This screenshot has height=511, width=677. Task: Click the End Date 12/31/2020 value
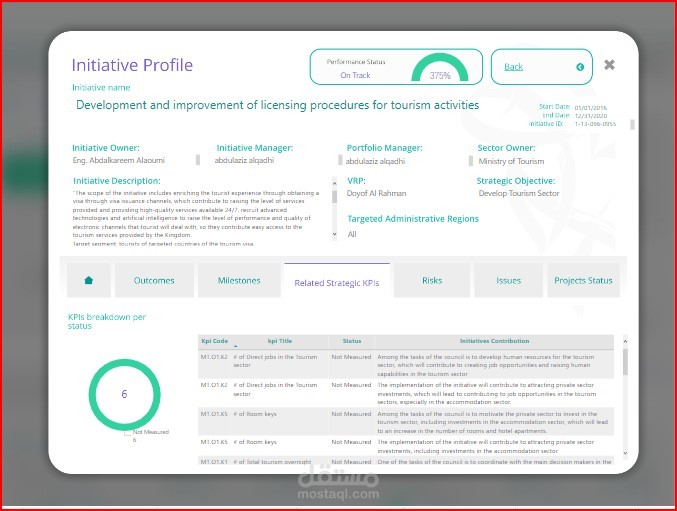[591, 116]
